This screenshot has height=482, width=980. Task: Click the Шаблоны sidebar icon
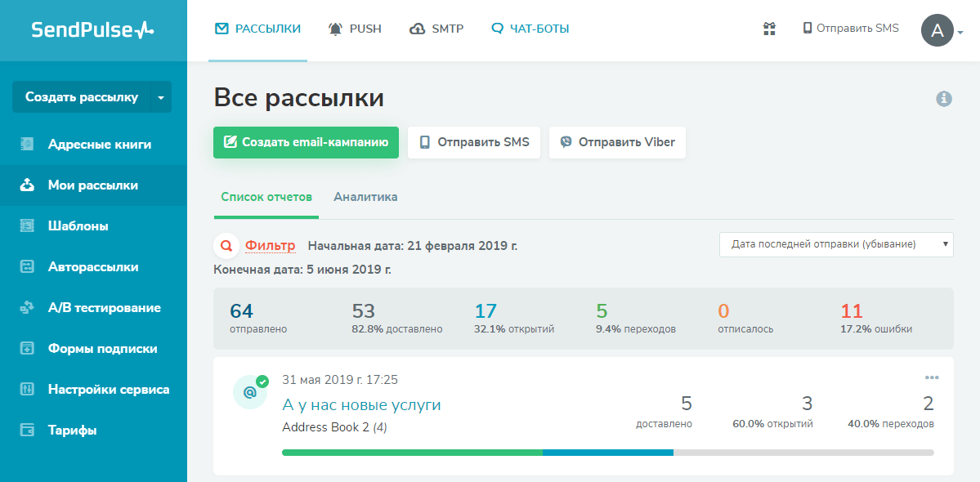[28, 226]
